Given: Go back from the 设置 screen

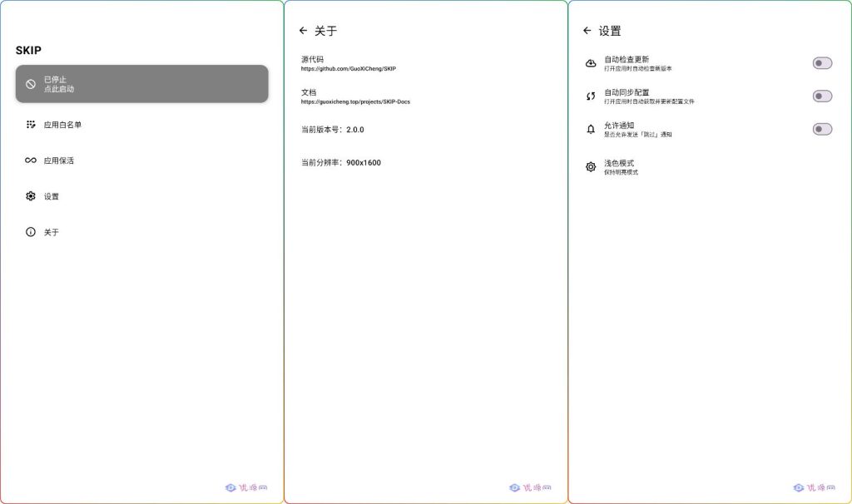Looking at the screenshot, I should (x=587, y=31).
